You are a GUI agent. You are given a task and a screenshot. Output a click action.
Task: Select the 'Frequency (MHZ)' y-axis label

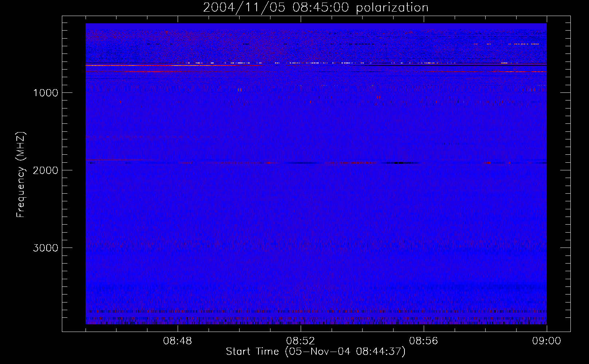point(21,174)
